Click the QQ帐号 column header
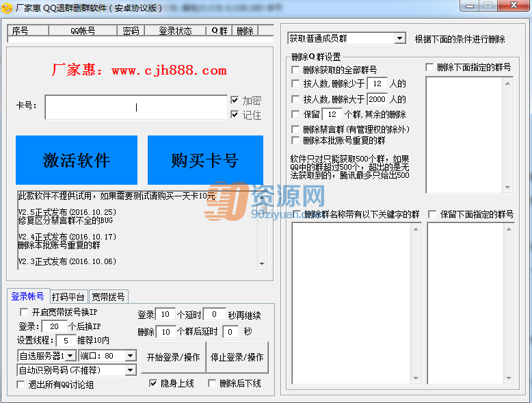 pos(83,31)
